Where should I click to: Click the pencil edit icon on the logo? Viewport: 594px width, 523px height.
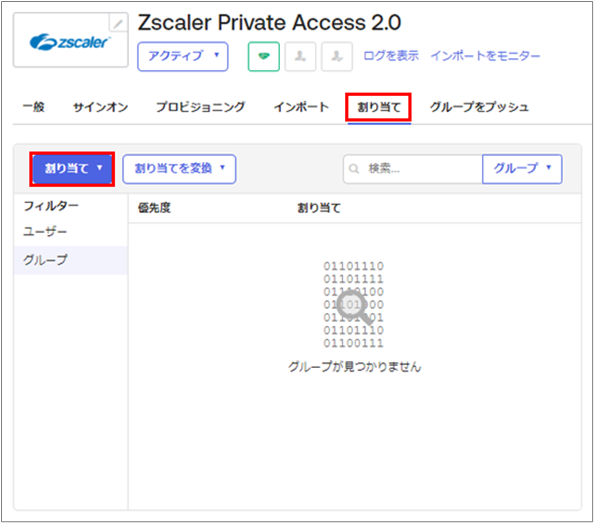coord(118,24)
